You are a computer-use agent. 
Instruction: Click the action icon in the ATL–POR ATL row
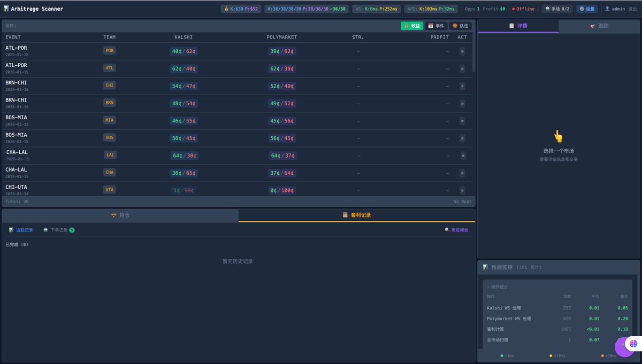(x=462, y=69)
